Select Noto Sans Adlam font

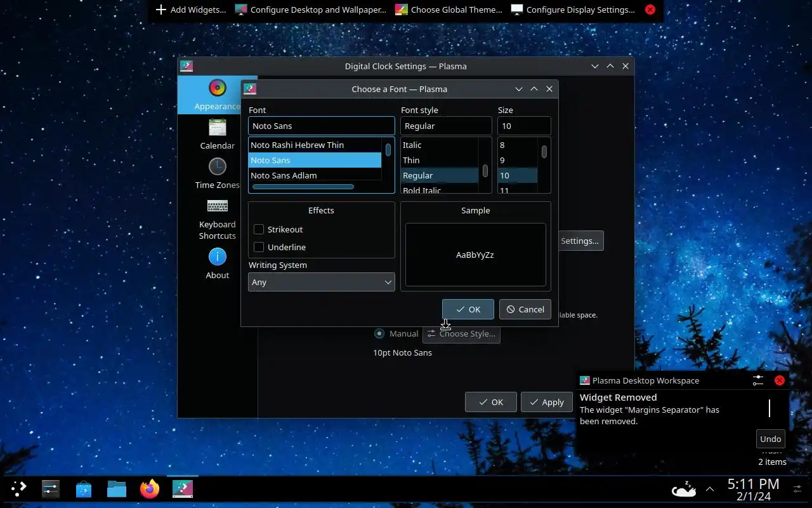[315, 175]
